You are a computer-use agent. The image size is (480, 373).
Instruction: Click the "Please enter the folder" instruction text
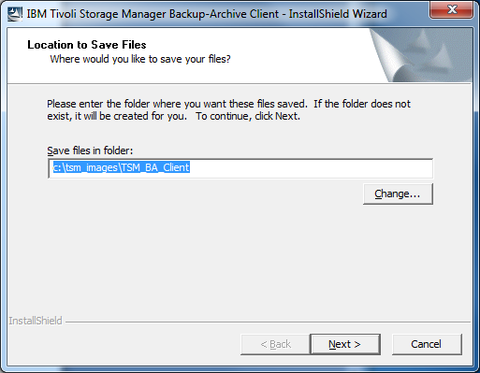[229, 110]
